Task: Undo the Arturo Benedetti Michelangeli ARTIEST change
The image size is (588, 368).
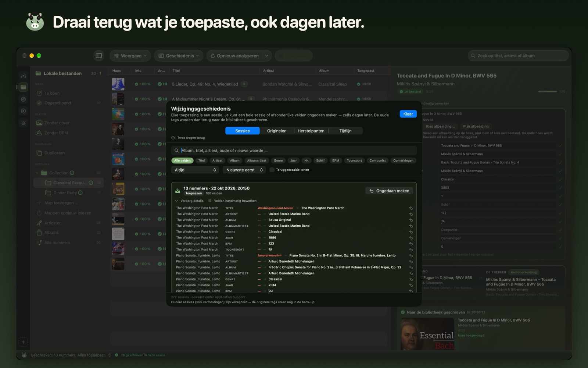Action: (411, 262)
